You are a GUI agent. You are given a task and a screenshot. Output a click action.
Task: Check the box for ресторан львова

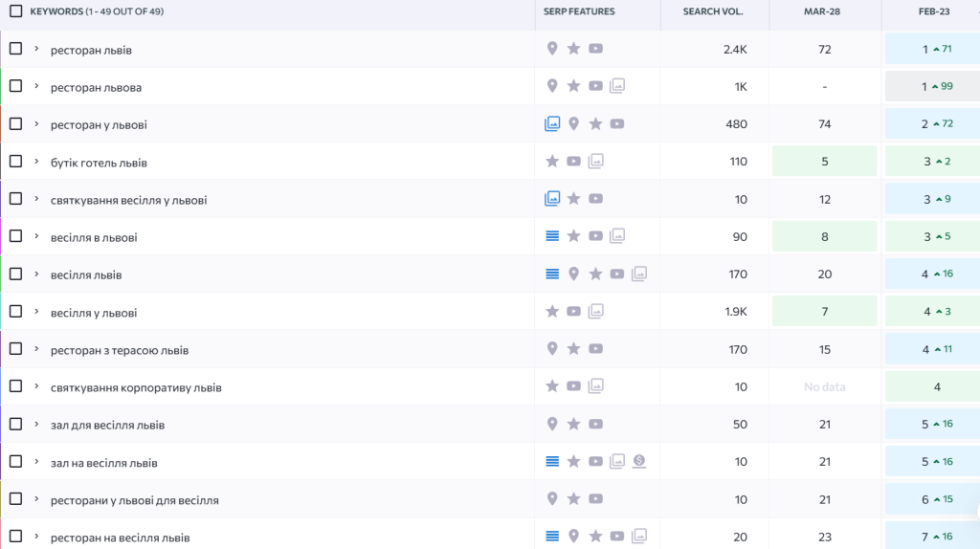coord(15,86)
